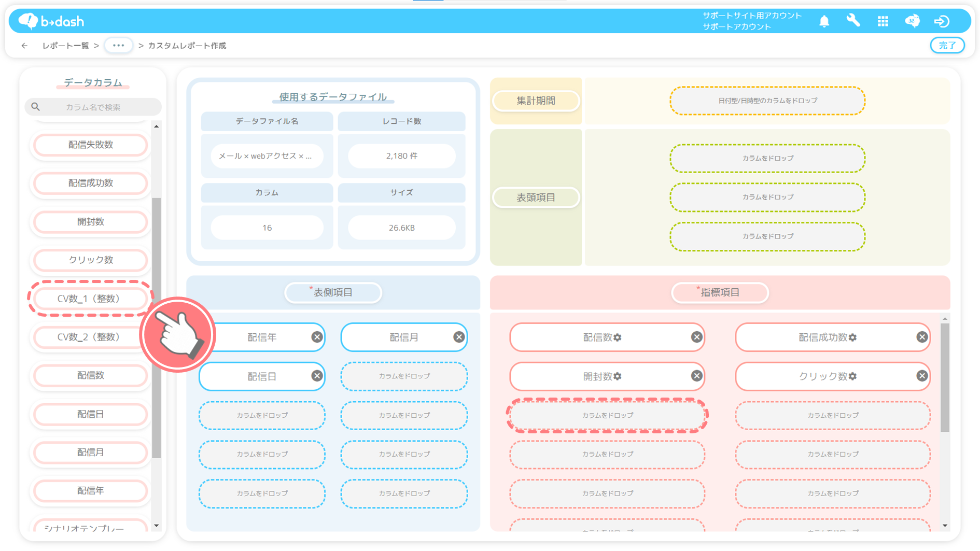
Task: Remove 配信月 from 表側項目
Action: [459, 337]
